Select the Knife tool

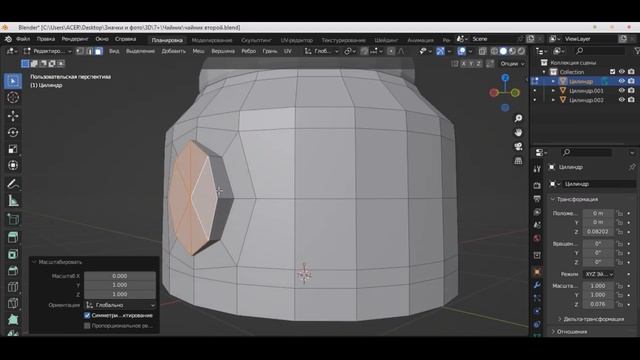(x=13, y=303)
